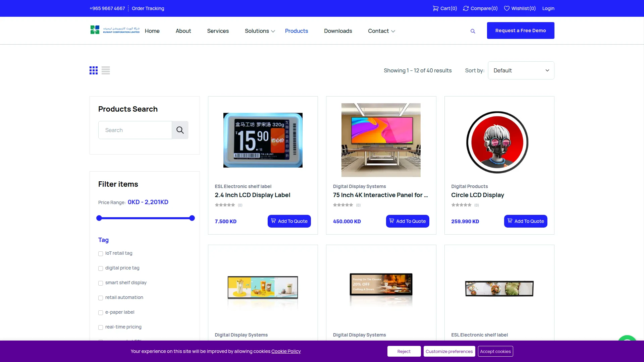Open the Cookie Policy link
Viewport: 644px width, 362px height.
tap(286, 351)
